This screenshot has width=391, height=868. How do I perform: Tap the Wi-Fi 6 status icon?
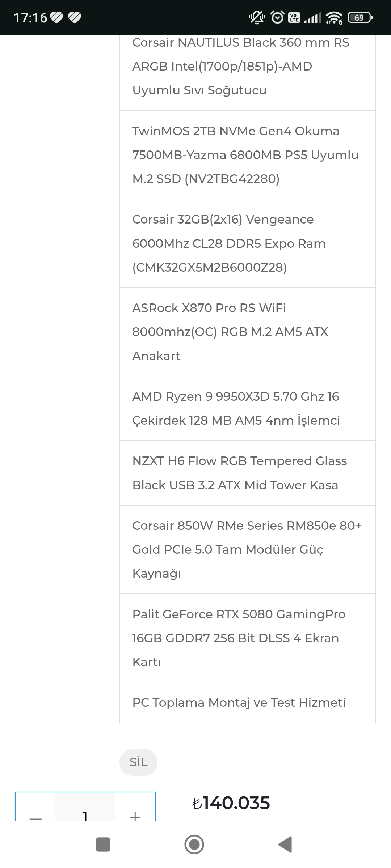pyautogui.click(x=334, y=17)
